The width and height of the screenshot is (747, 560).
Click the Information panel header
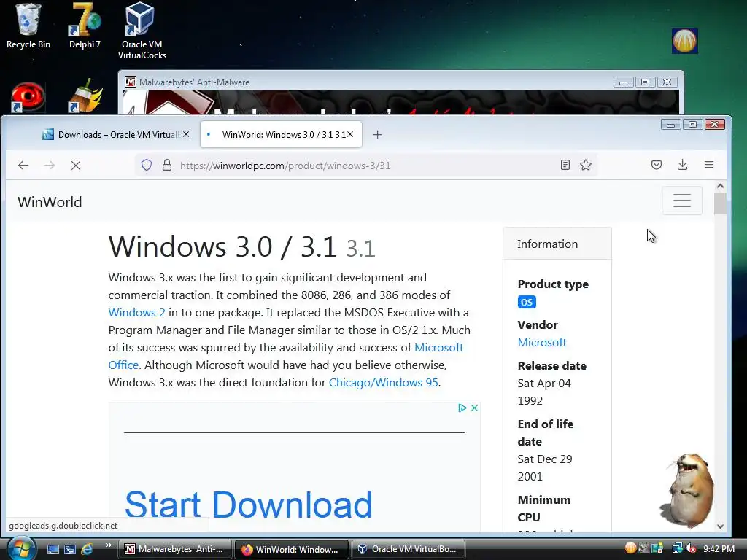(x=557, y=244)
